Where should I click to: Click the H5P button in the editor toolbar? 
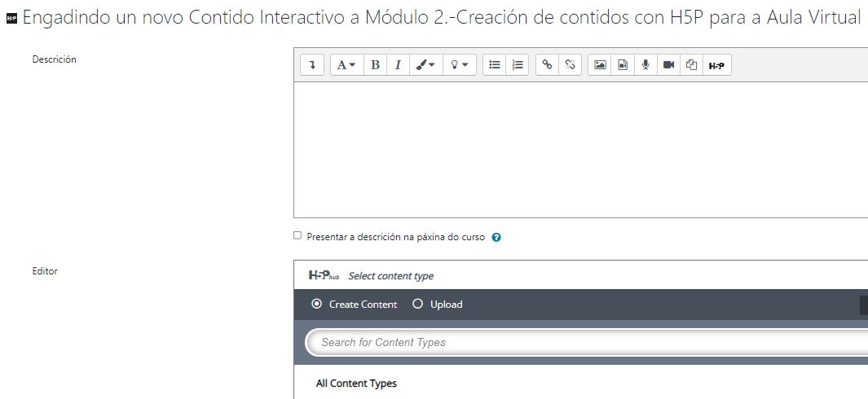716,65
